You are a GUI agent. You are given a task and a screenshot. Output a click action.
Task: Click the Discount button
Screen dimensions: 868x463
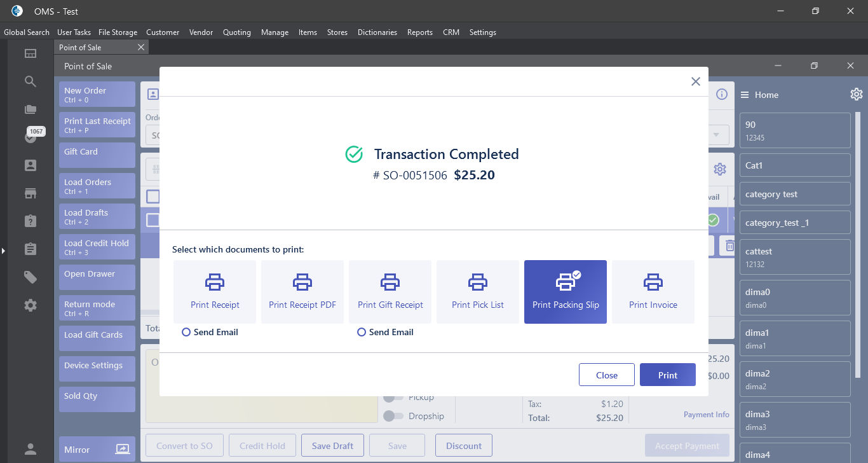point(464,446)
